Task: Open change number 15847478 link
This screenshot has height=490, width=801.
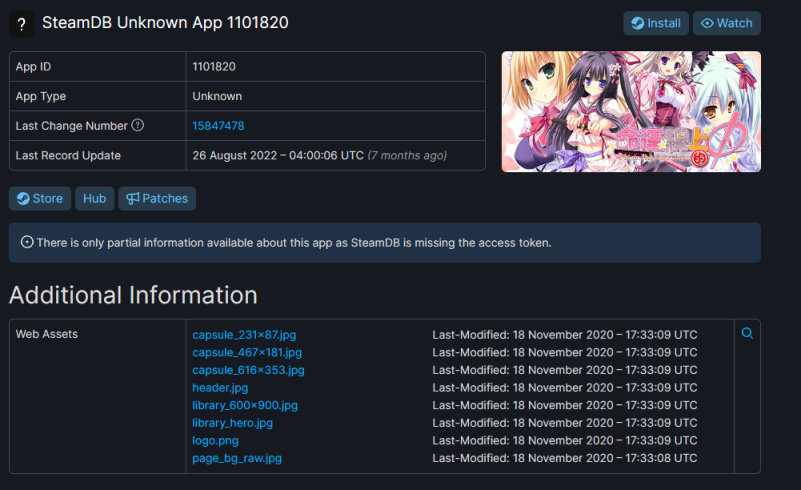Action: [218, 126]
